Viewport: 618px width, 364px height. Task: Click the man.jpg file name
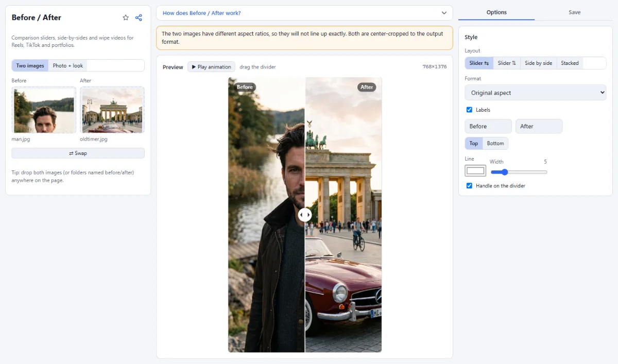tap(21, 139)
